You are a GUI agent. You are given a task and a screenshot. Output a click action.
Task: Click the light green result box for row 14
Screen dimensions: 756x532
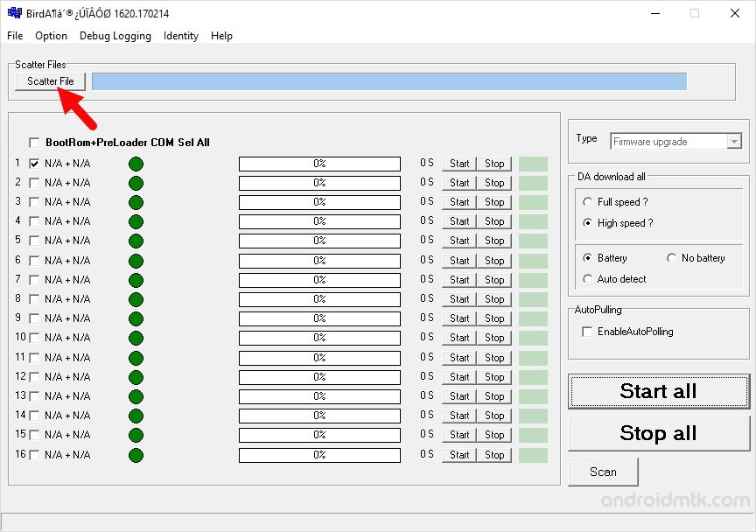pos(533,416)
